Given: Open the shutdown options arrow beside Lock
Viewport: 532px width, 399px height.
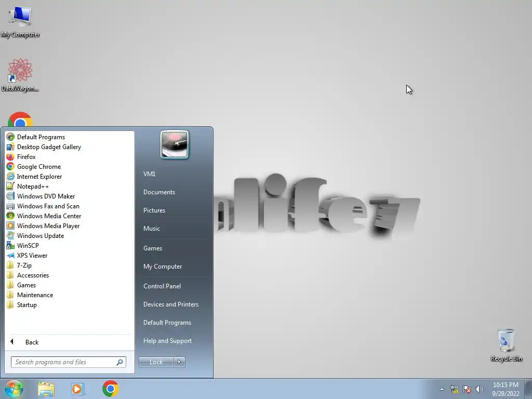Looking at the screenshot, I should [x=179, y=362].
